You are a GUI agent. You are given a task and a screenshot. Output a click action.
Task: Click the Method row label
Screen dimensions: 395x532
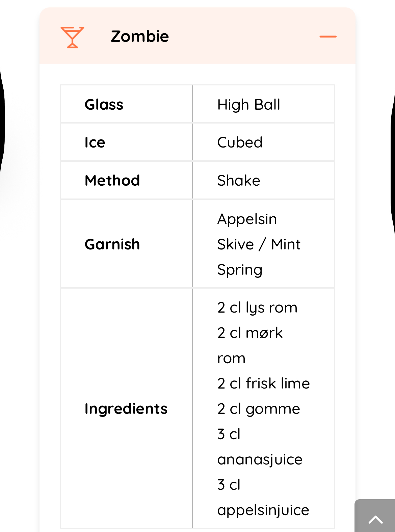coord(112,181)
